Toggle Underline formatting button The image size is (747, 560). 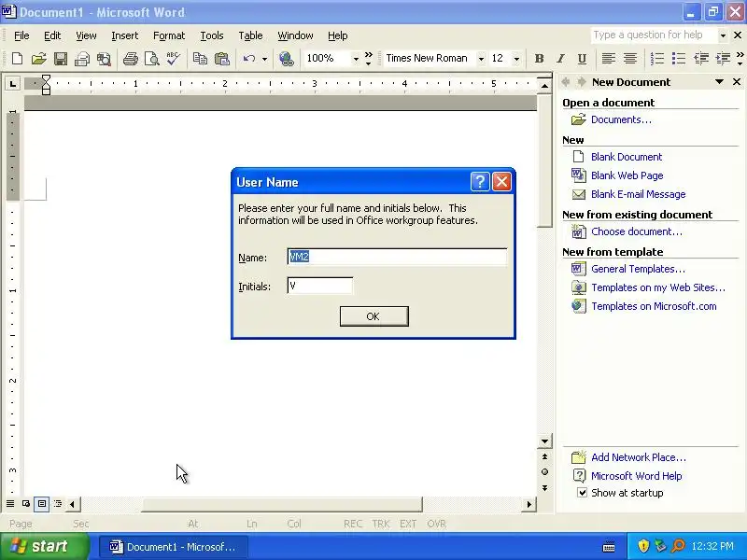(x=582, y=59)
